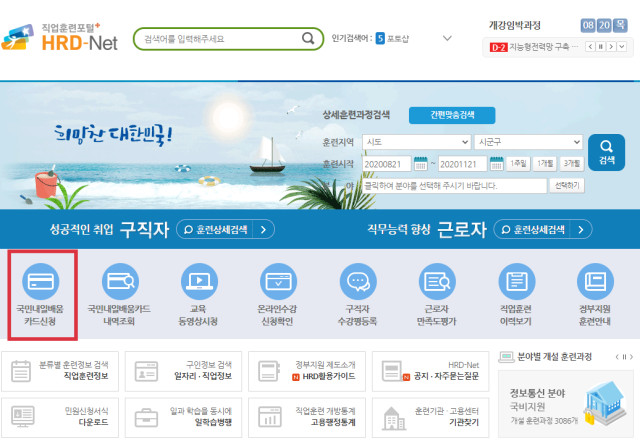
Task: Open the end date calendar icon
Action: click(496, 164)
